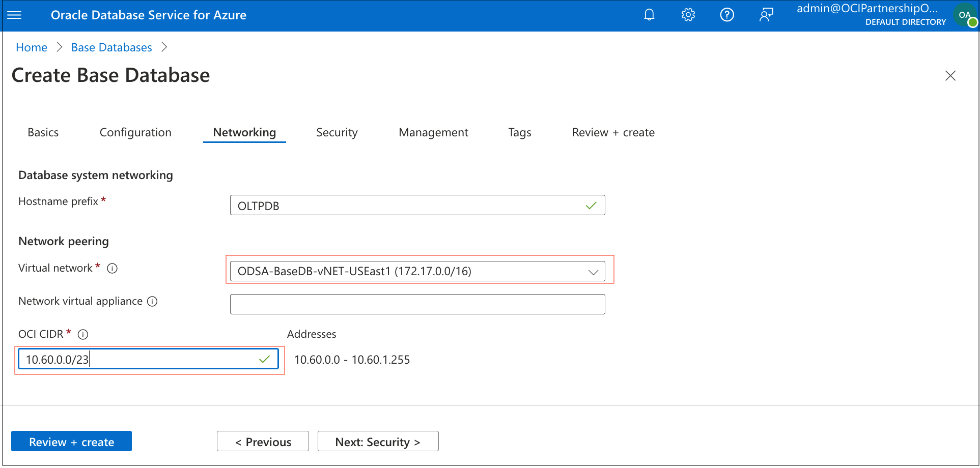The image size is (980, 468).
Task: Click the OCI CIDR info tooltip icon
Action: tap(83, 334)
